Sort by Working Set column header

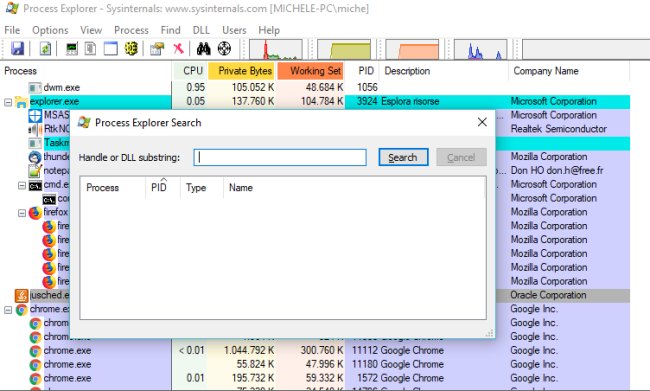tap(310, 71)
